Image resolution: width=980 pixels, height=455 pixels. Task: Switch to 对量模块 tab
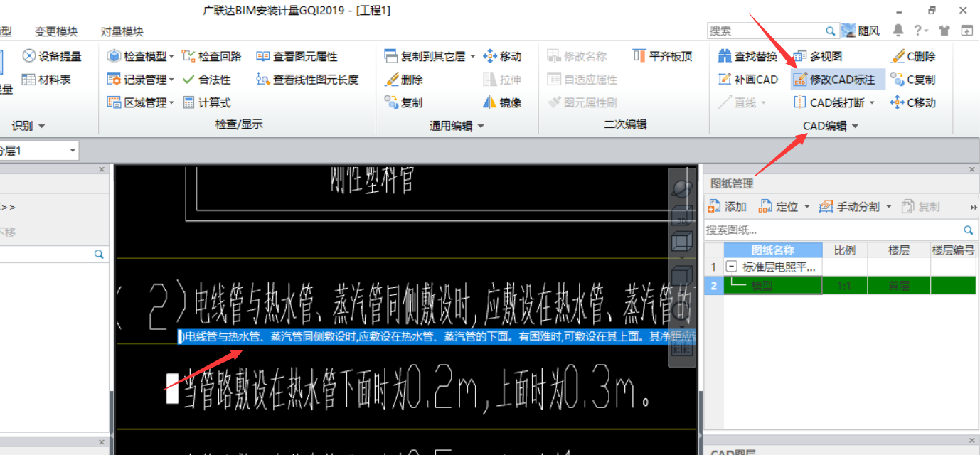coord(122,32)
